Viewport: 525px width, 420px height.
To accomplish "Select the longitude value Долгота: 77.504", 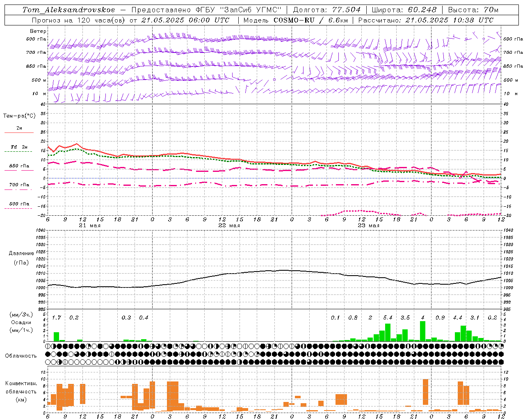I will point(327,10).
